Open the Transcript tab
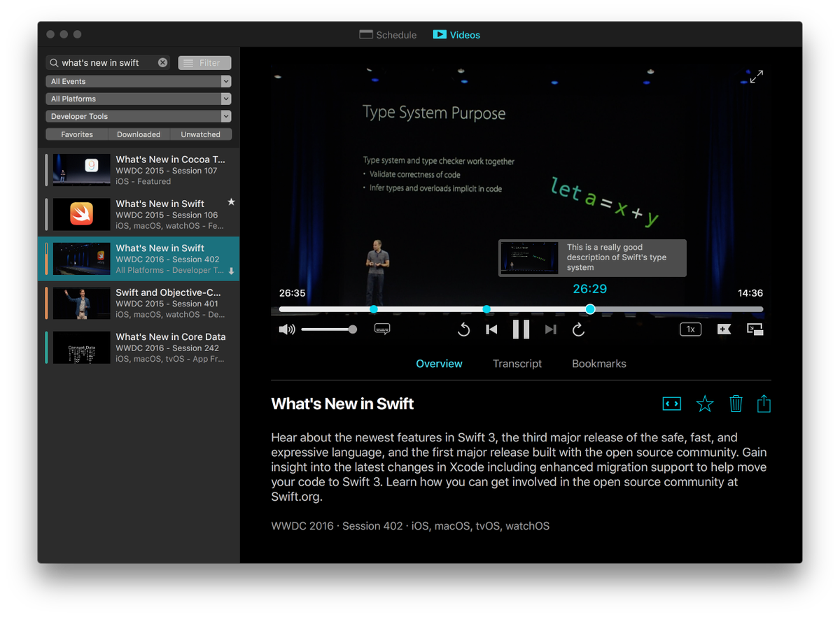 (517, 364)
